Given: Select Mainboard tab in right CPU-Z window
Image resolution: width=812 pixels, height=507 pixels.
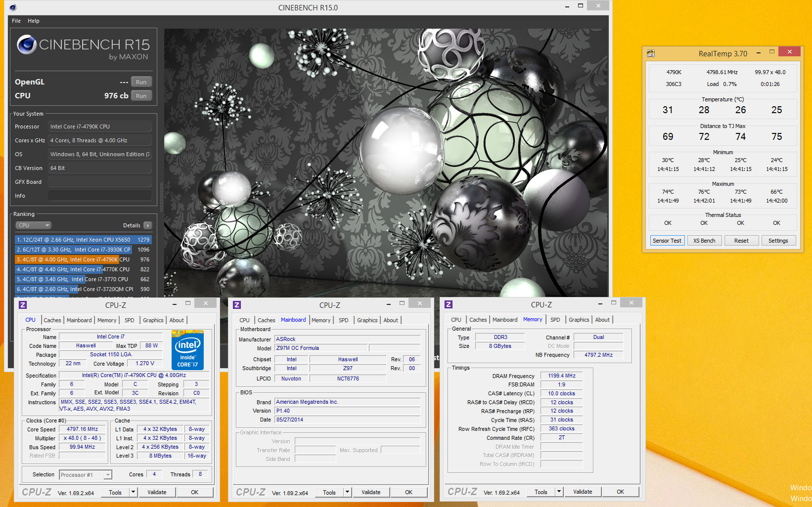Looking at the screenshot, I should [x=505, y=320].
